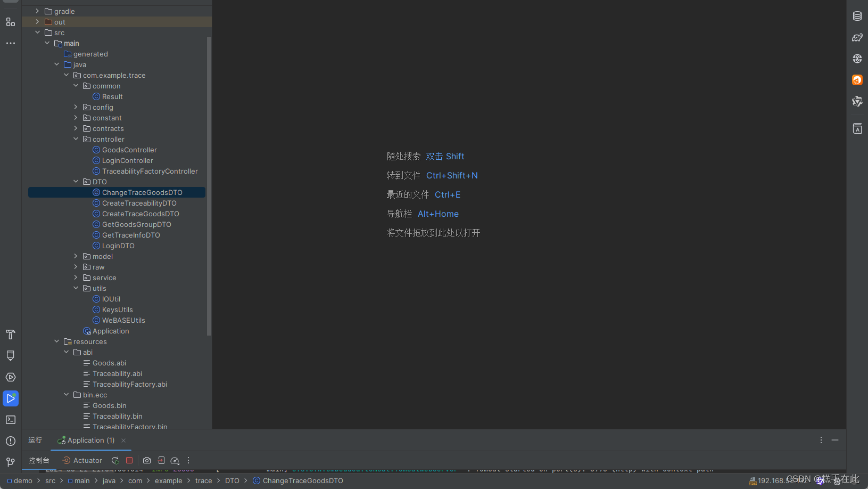Screen dimensions: 868x489
Task: Expand the contracts package
Action: pos(76,128)
